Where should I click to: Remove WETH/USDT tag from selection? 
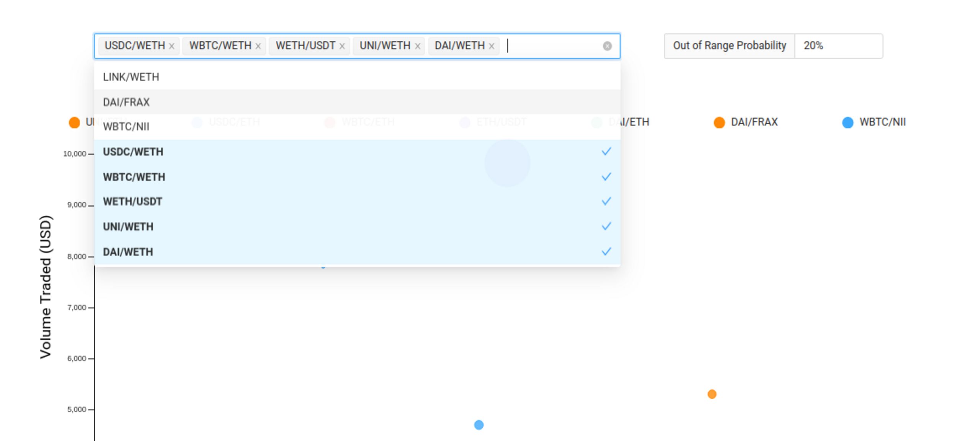pos(343,46)
